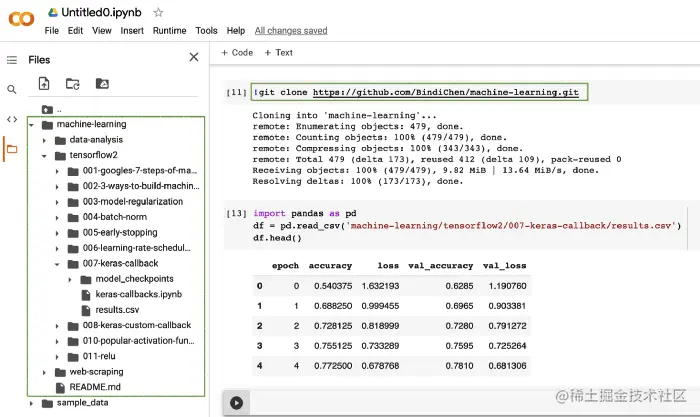Screen dimensions: 700x417
Task: Open the Runtime menu
Action: (170, 30)
